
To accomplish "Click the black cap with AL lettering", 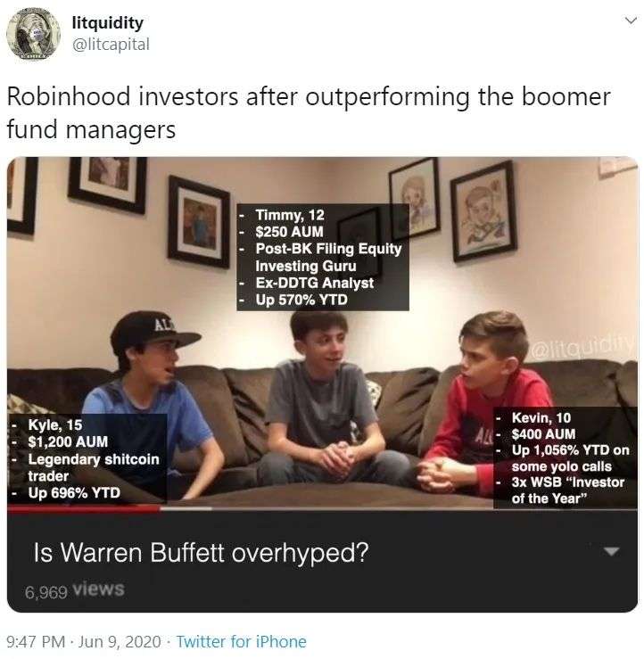I will tap(153, 331).
